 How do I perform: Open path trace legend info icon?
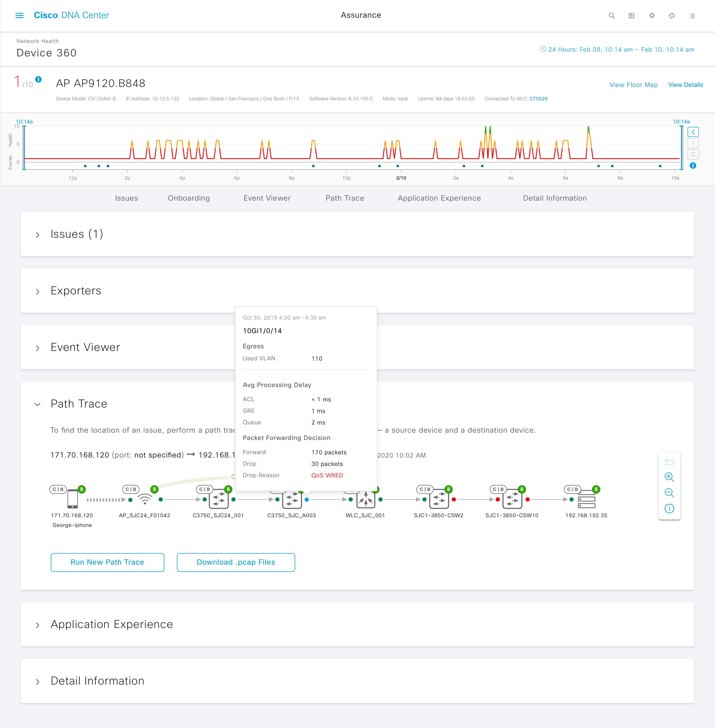click(669, 509)
